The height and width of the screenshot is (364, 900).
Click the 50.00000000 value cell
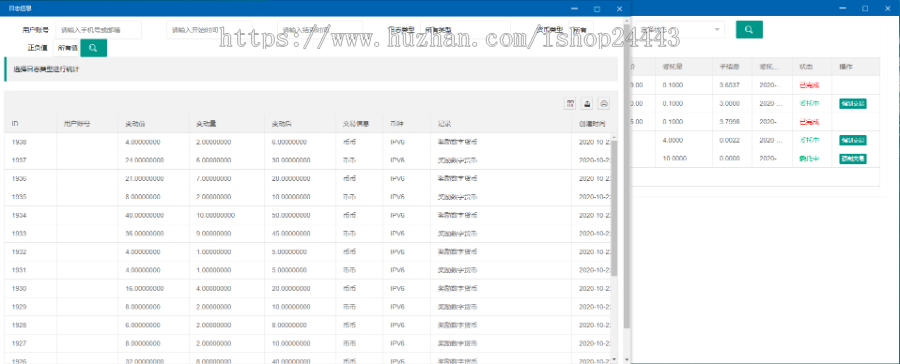click(x=300, y=215)
